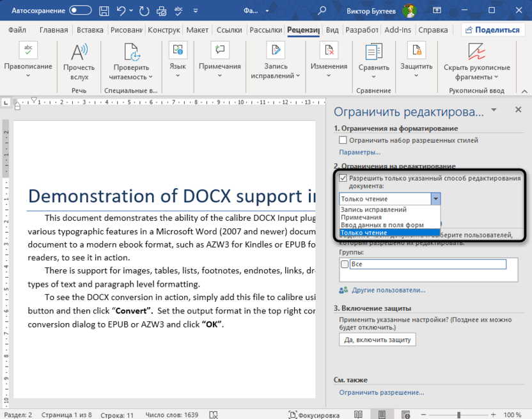The height and width of the screenshot is (419, 532).
Task: Uncheck the Разрешить только указанный способ checkbox
Action: pos(341,177)
